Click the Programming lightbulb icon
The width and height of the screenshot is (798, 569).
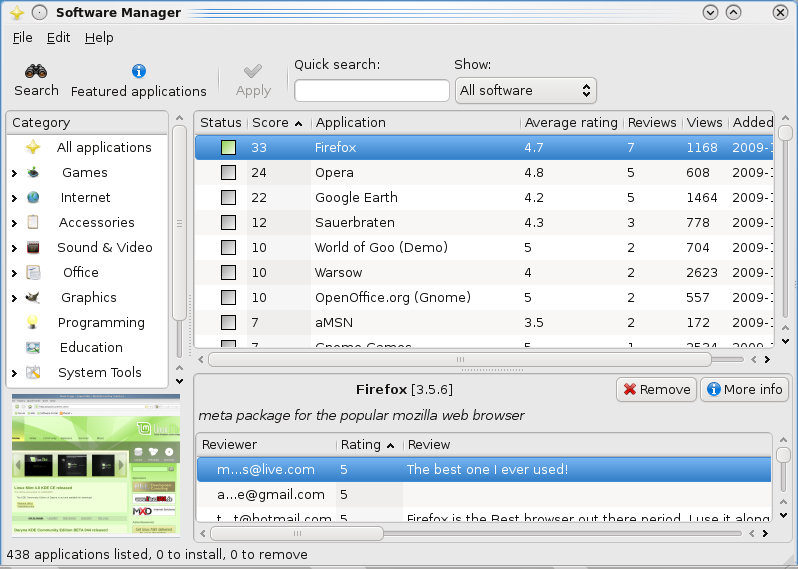34,322
